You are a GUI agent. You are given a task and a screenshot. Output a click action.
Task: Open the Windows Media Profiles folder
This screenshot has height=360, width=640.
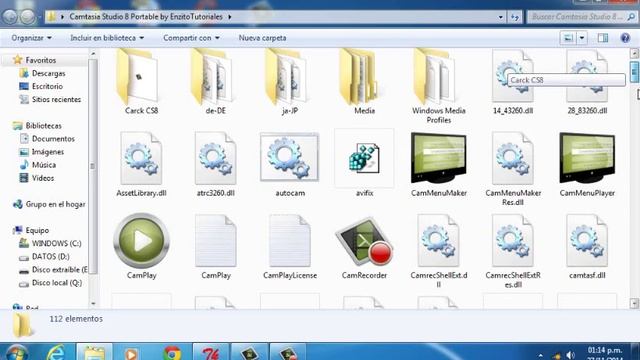(439, 86)
